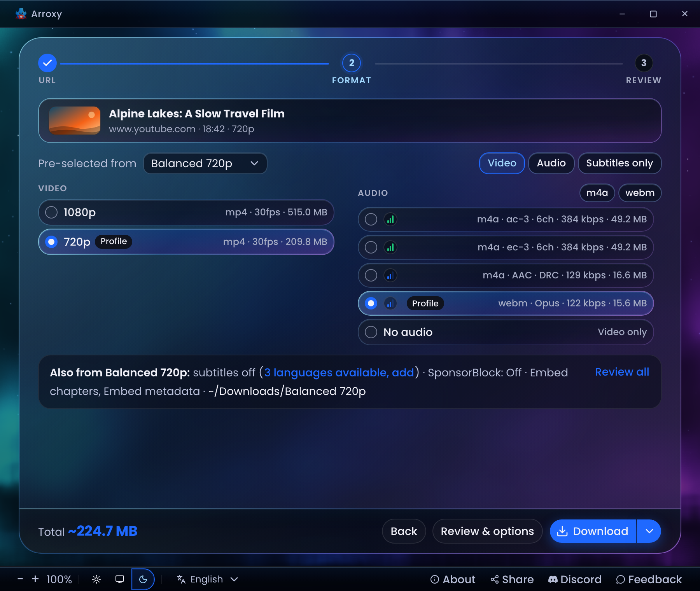
Task: Switch to the Subtitles only tab
Action: (620, 163)
